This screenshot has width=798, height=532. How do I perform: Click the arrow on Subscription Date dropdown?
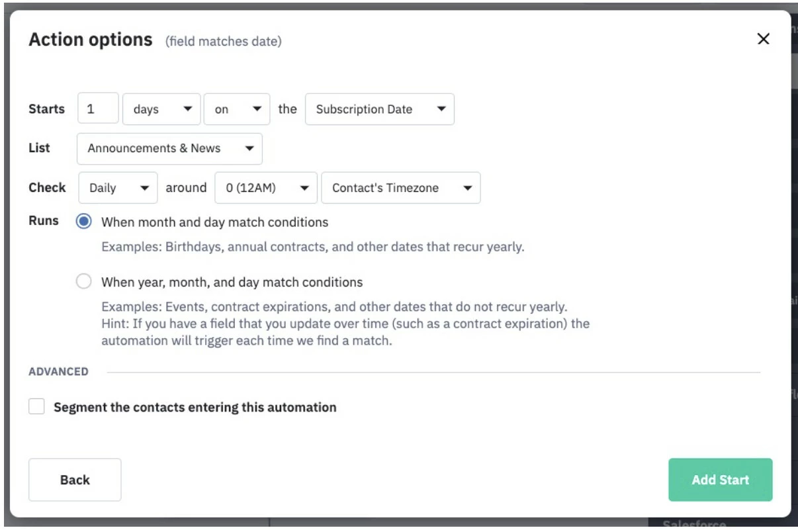tap(441, 109)
